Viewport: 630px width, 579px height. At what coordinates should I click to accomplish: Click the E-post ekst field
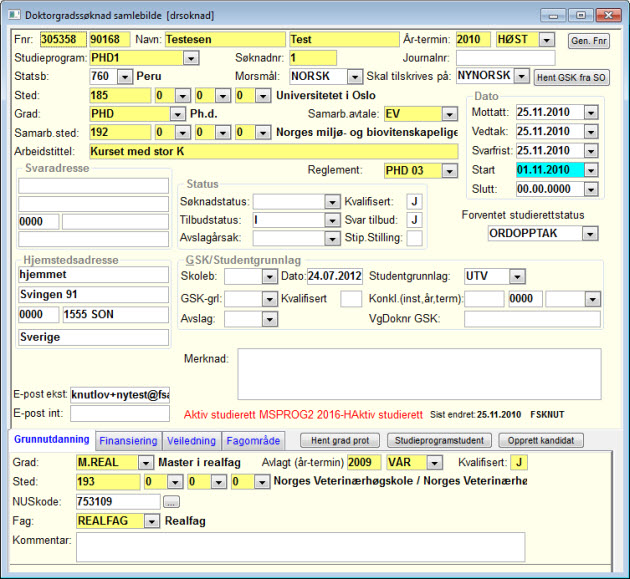120,395
